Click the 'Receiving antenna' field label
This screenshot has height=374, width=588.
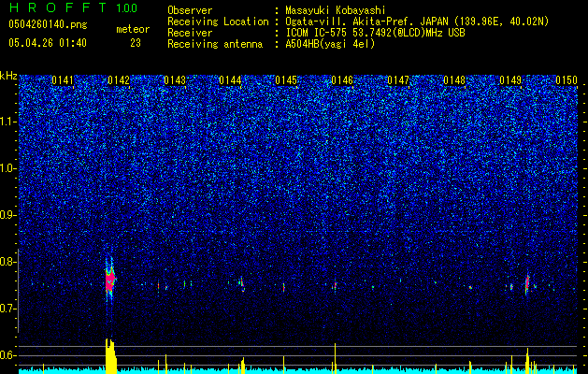point(215,44)
